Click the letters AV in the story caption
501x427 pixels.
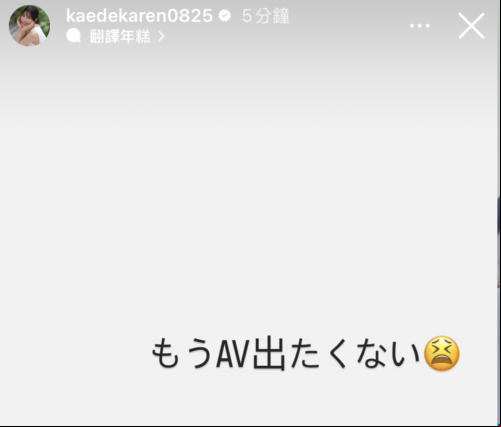pyautogui.click(x=233, y=354)
